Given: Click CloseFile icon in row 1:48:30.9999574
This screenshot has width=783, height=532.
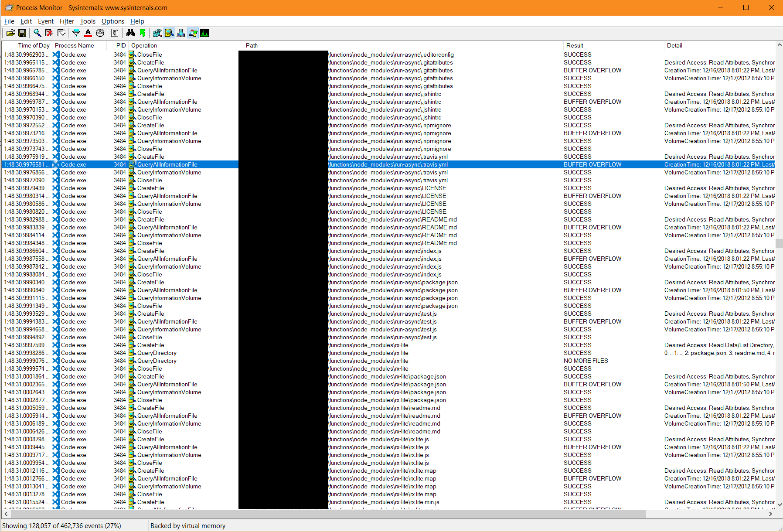Looking at the screenshot, I should pyautogui.click(x=132, y=368).
